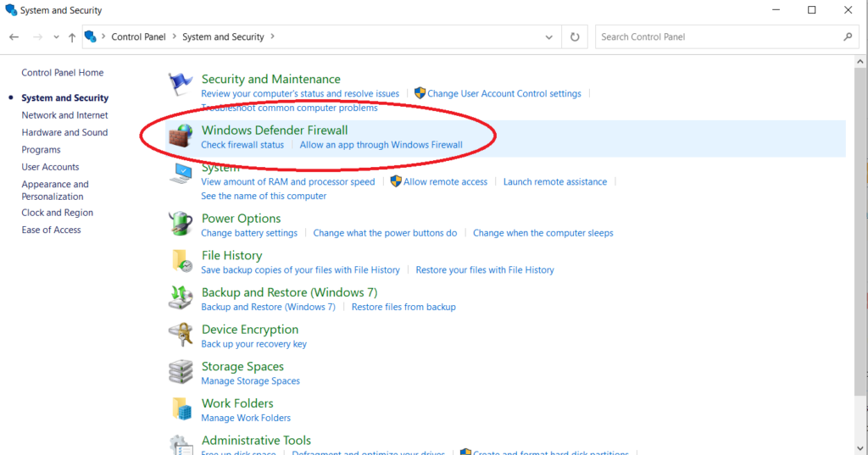Click Allow an app through Windows Firewall
The width and height of the screenshot is (868, 455).
click(381, 145)
